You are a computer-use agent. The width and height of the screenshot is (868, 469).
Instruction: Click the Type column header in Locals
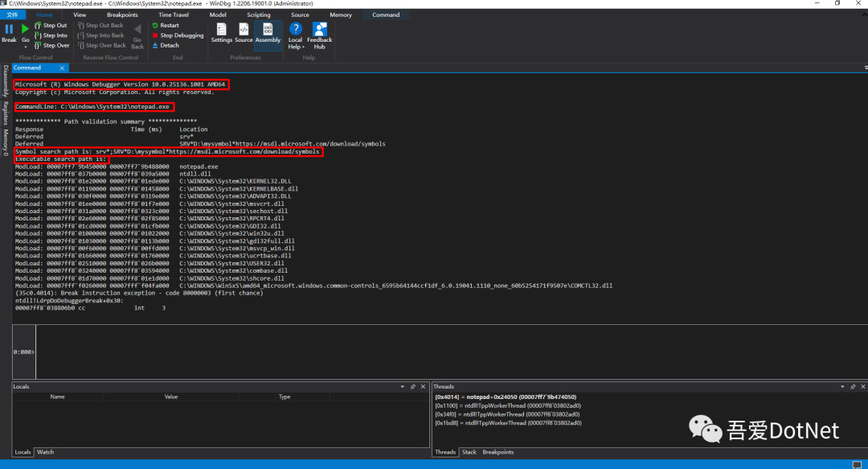tap(285, 397)
